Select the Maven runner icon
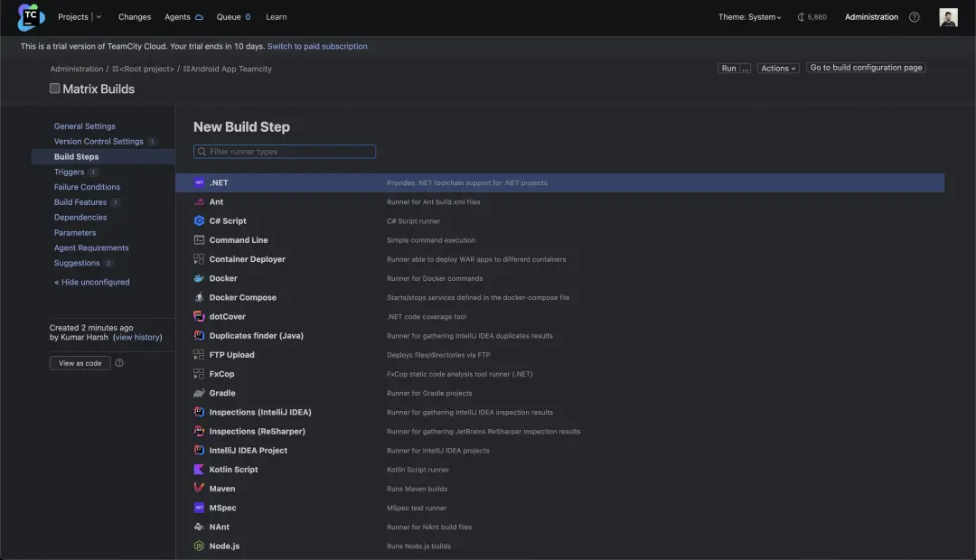976x560 pixels. tap(199, 489)
